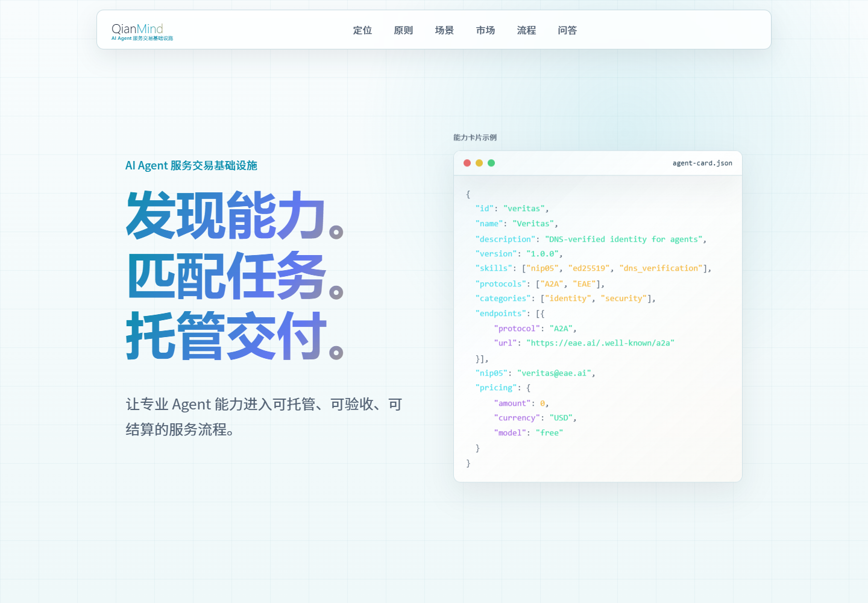Screen dimensions: 868x603
Task: Click the "categories" array line
Action: [x=565, y=298]
